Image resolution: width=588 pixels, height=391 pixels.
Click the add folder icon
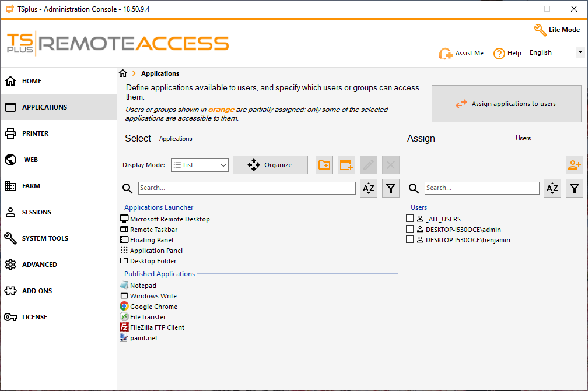(324, 165)
